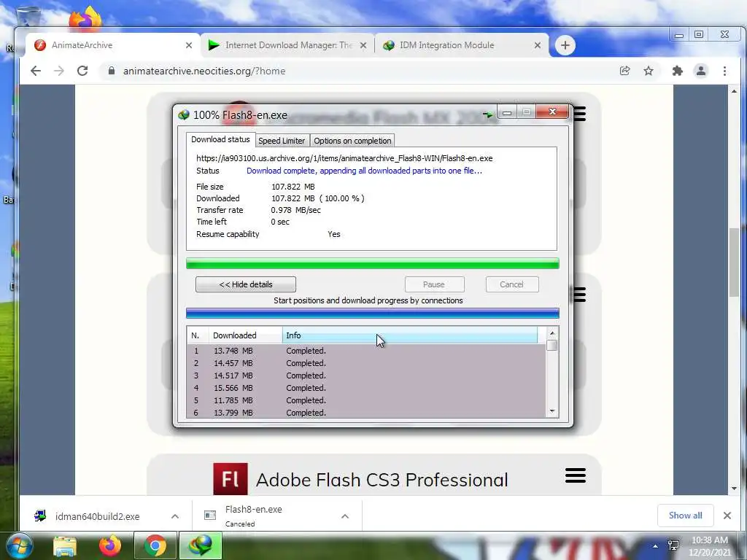Click the green download progress bar

point(373,264)
